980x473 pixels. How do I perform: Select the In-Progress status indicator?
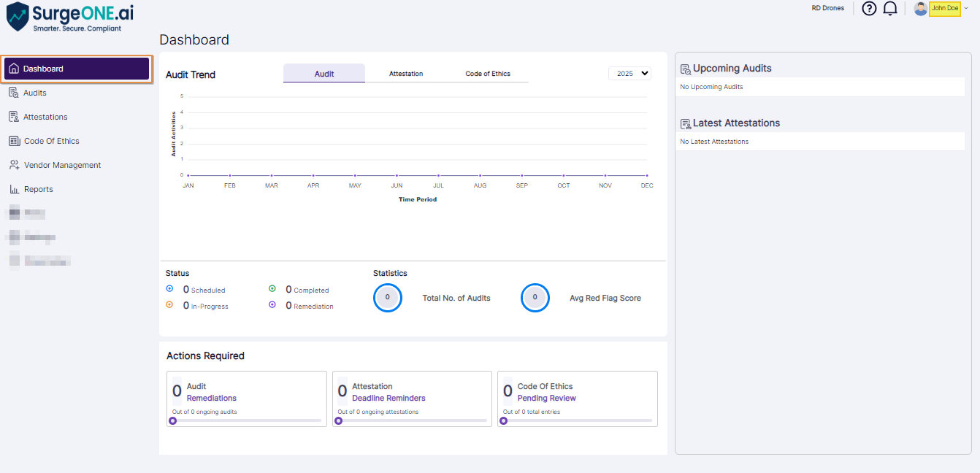click(170, 304)
